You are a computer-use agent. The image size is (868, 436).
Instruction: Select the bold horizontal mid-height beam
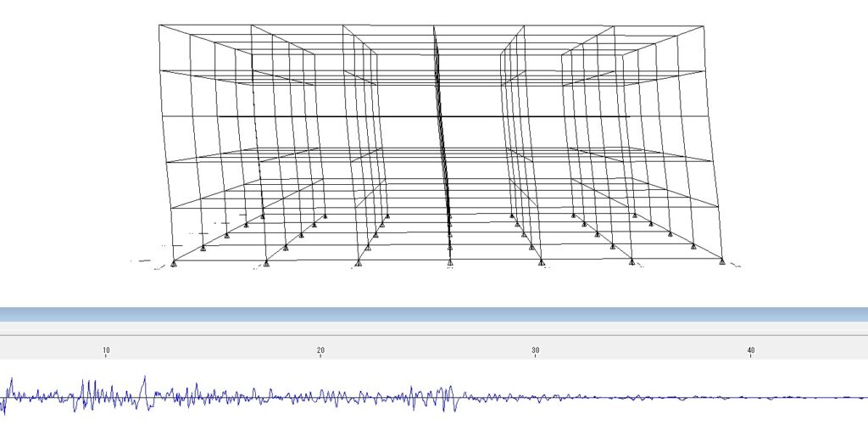click(x=424, y=116)
